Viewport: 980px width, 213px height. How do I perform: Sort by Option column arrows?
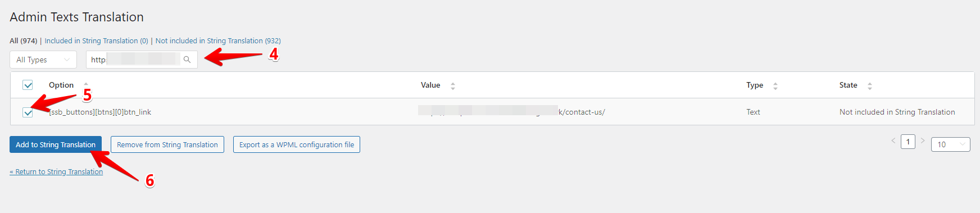coord(86,85)
